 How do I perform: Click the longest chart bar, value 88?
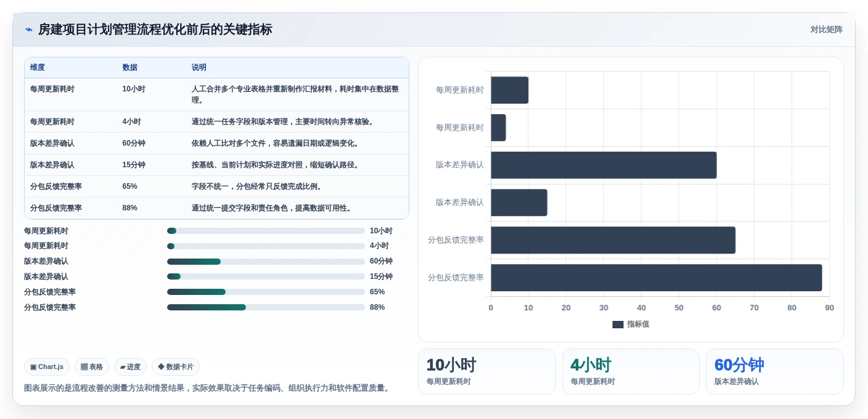point(657,278)
